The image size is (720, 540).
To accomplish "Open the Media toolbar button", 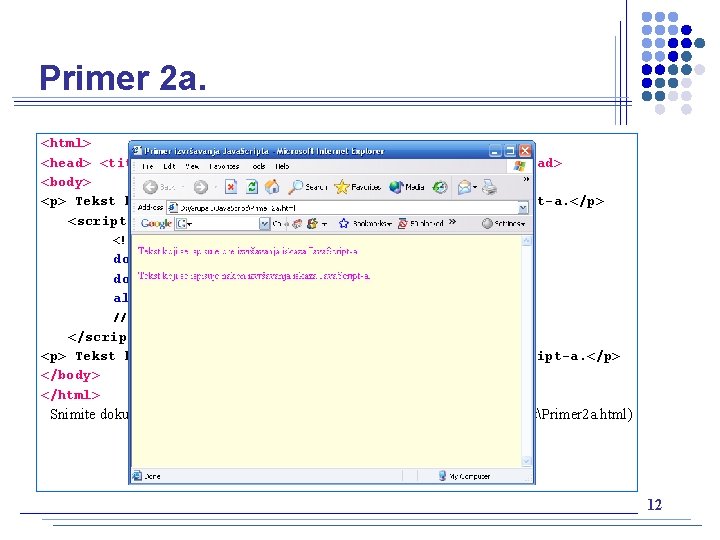I will point(406,187).
